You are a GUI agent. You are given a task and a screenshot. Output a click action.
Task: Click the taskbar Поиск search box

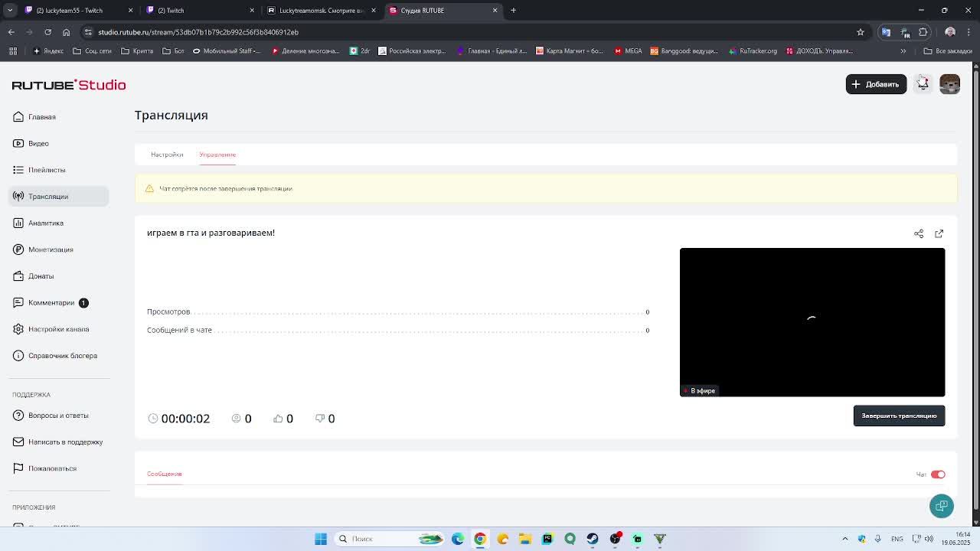tap(390, 539)
